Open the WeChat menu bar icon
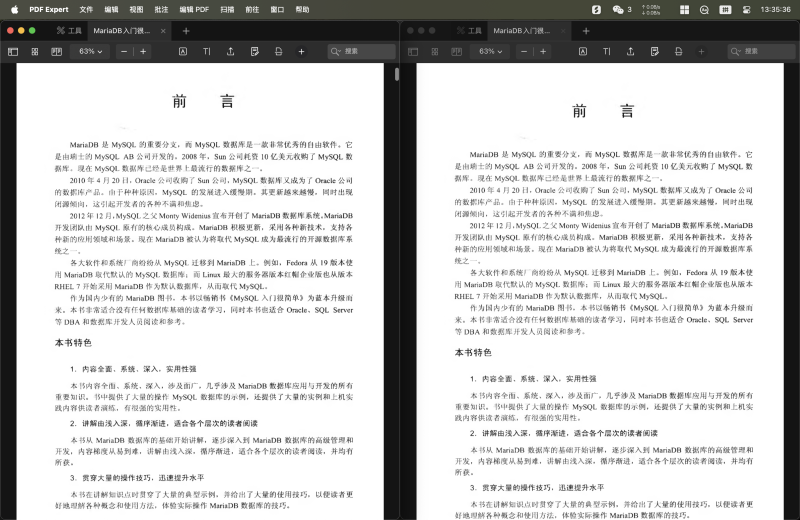800x520 pixels. (619, 9)
